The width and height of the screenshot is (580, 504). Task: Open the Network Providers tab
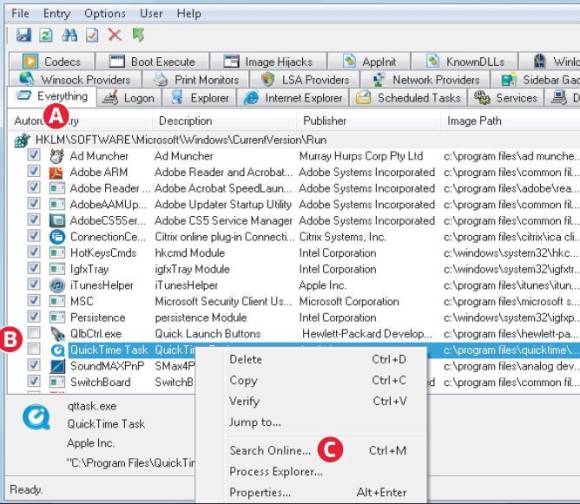pyautogui.click(x=426, y=80)
